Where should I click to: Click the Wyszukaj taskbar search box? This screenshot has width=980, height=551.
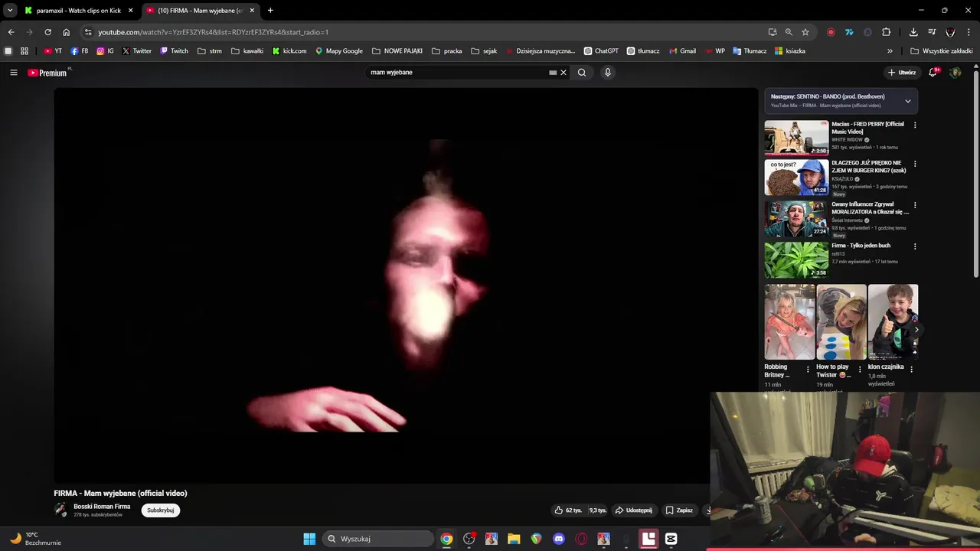click(x=378, y=539)
